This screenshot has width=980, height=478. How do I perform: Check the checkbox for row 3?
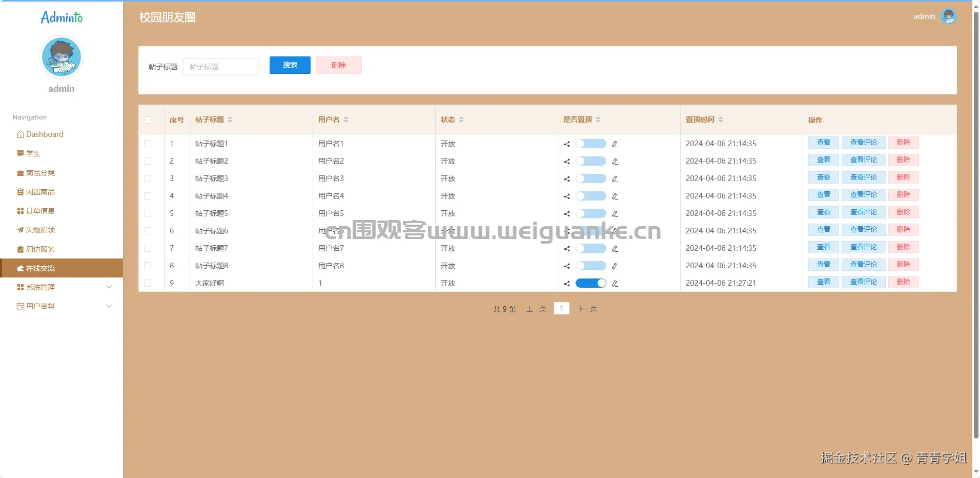coord(148,178)
